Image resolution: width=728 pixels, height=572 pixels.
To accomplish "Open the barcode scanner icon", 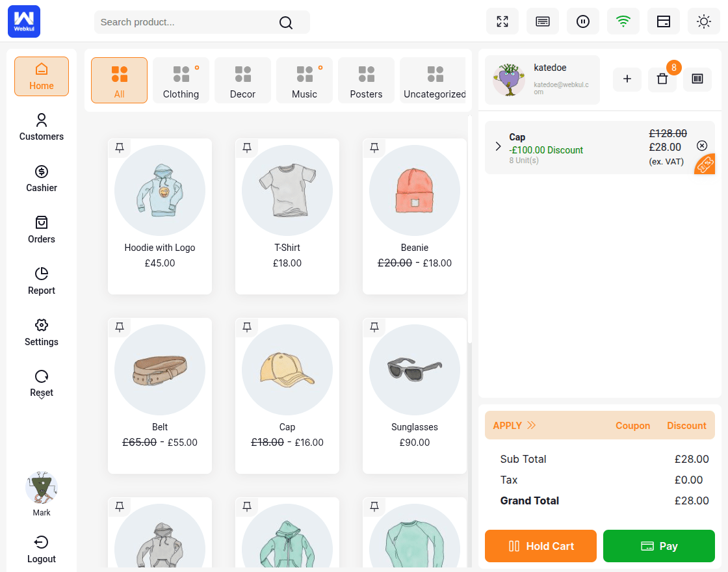I will coord(697,79).
